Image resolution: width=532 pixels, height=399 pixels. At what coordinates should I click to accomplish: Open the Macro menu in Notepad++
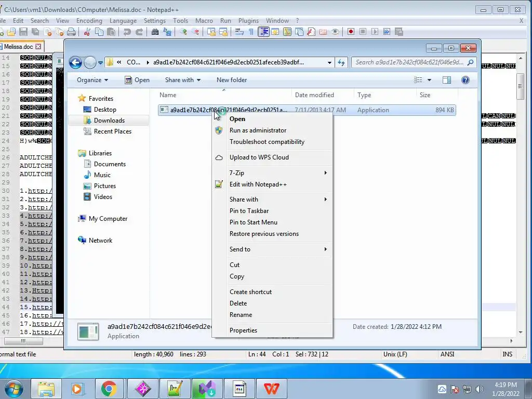204,21
